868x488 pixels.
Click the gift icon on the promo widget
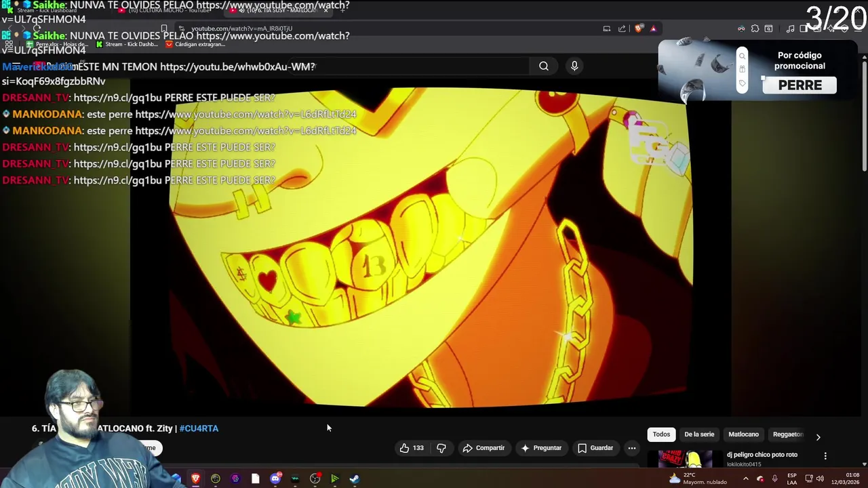pos(742,70)
